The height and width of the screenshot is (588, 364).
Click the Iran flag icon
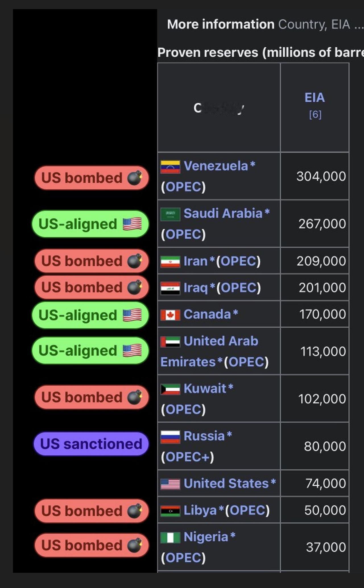point(170,261)
